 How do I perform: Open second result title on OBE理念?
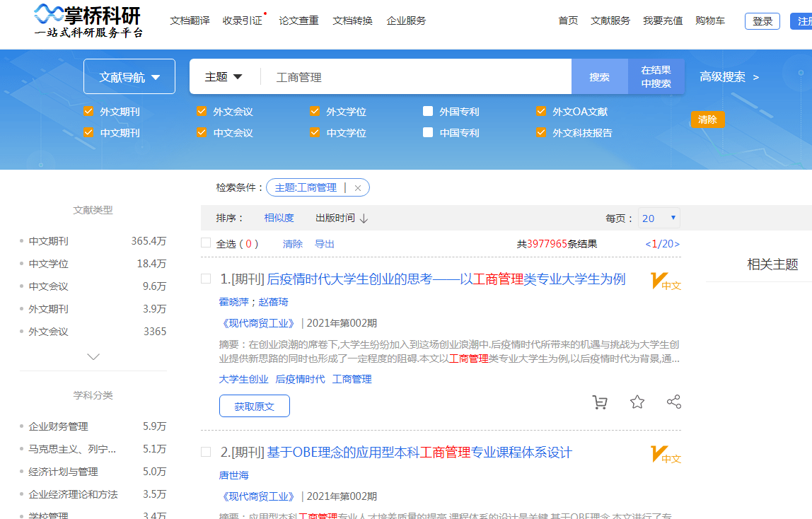(419, 453)
